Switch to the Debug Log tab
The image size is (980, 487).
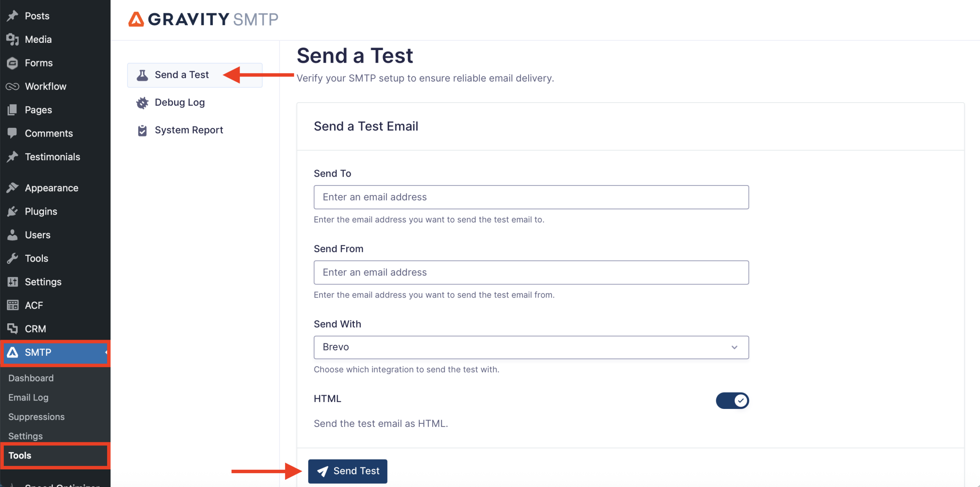pos(180,103)
